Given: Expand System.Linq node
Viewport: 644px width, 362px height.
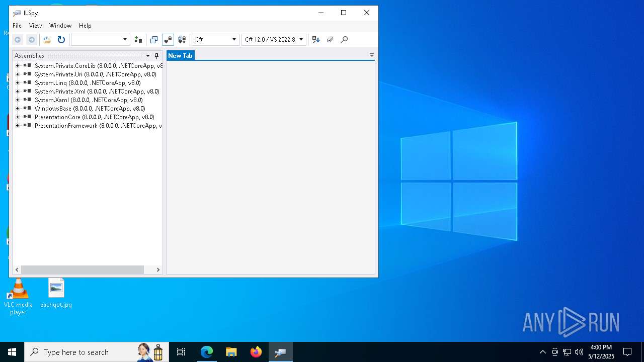Looking at the screenshot, I should tap(18, 83).
